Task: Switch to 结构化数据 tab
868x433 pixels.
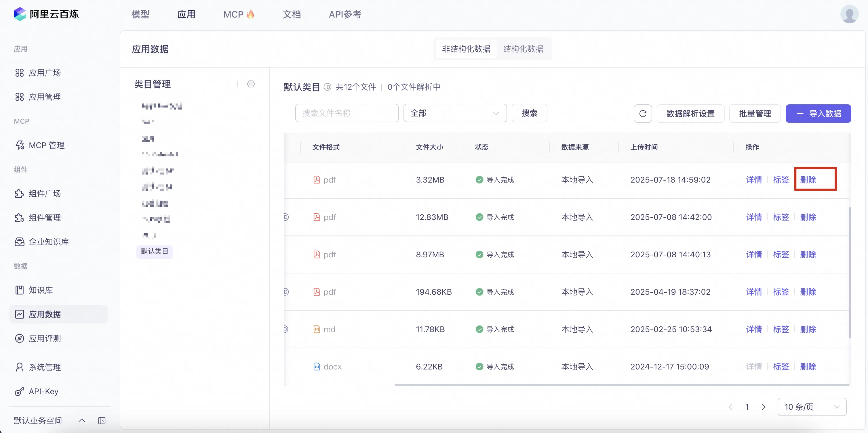Action: point(523,49)
